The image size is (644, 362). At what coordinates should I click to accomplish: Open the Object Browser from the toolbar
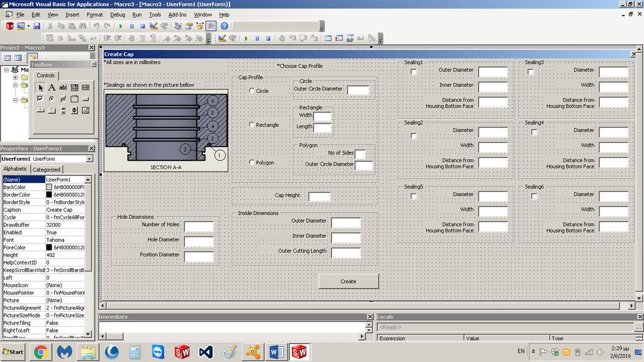pyautogui.click(x=200, y=26)
